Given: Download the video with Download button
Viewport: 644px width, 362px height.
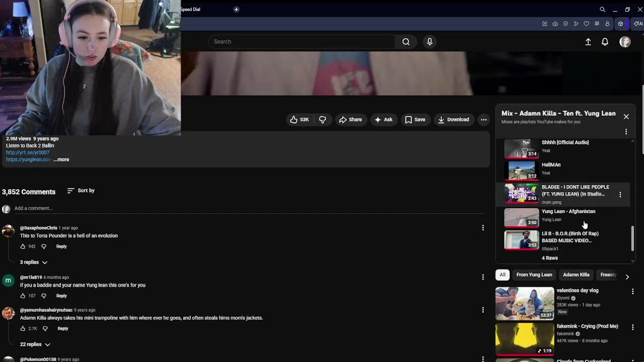Looking at the screenshot, I should [453, 120].
